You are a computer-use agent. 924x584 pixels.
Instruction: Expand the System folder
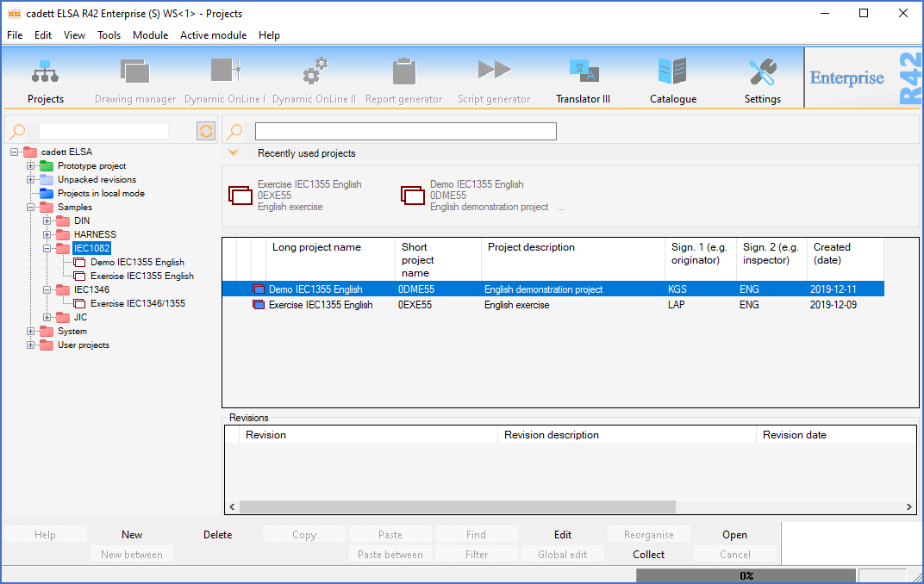coord(31,331)
